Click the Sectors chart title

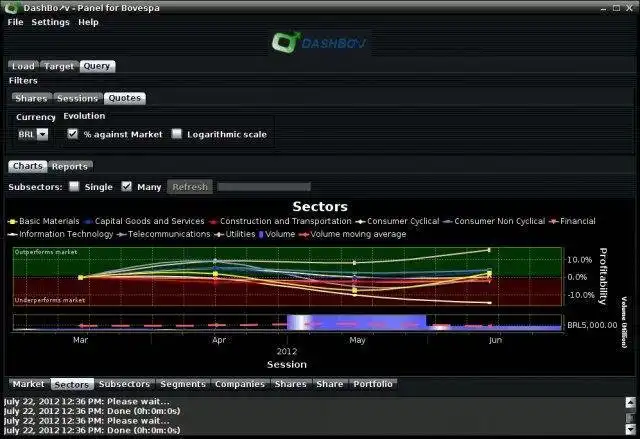coord(320,206)
